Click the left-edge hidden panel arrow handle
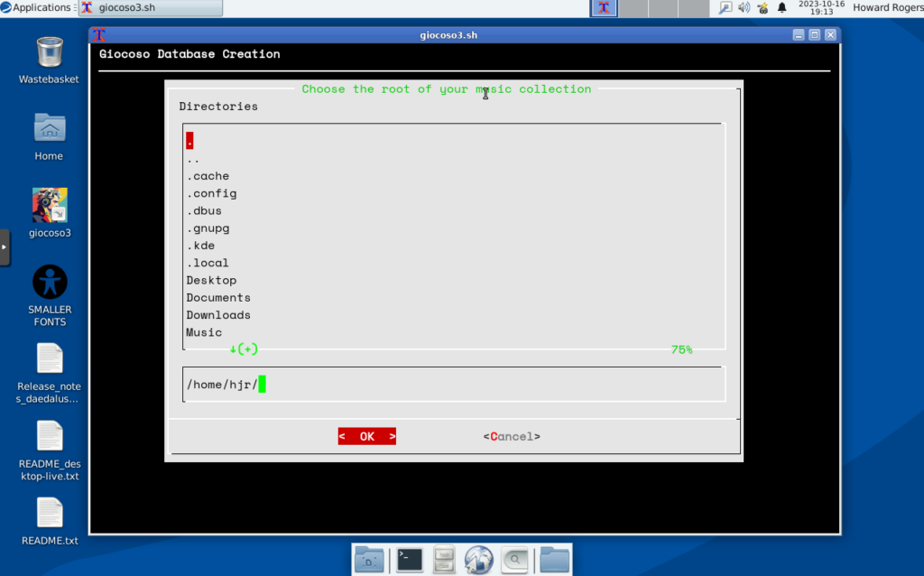 click(5, 247)
